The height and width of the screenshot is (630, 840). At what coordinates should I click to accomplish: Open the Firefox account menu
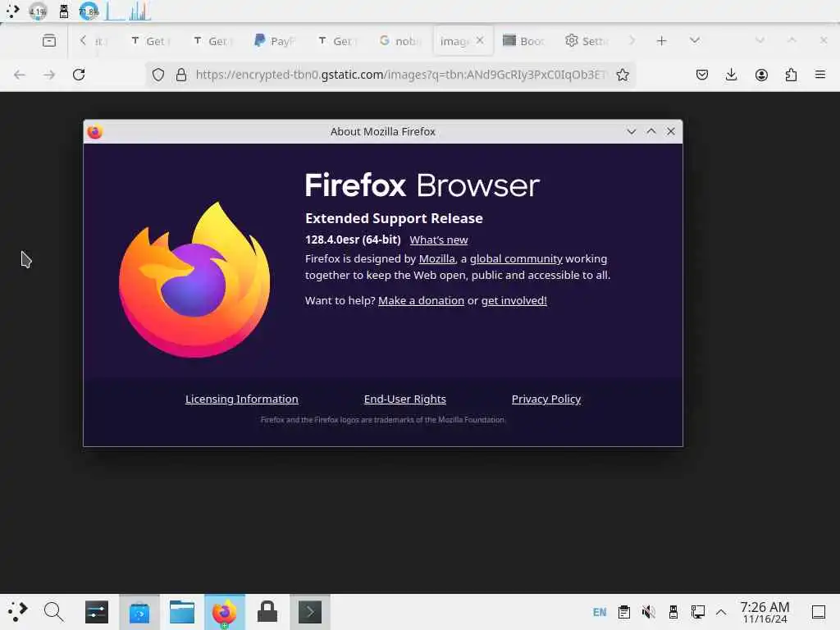click(x=761, y=75)
